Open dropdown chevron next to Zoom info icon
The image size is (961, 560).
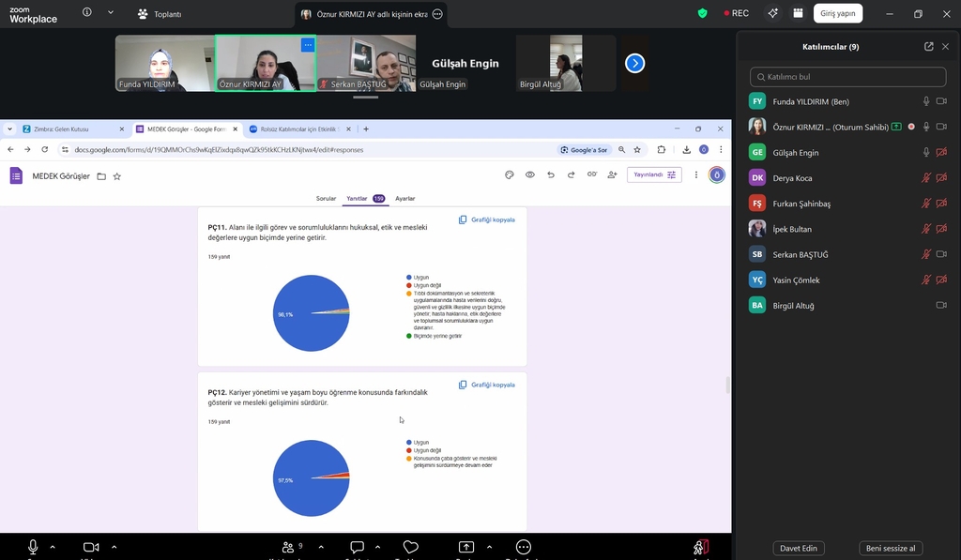tap(111, 13)
